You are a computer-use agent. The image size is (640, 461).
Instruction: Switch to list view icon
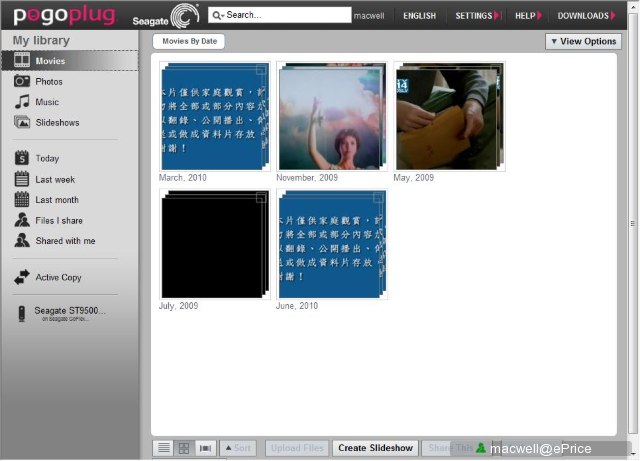pos(164,448)
